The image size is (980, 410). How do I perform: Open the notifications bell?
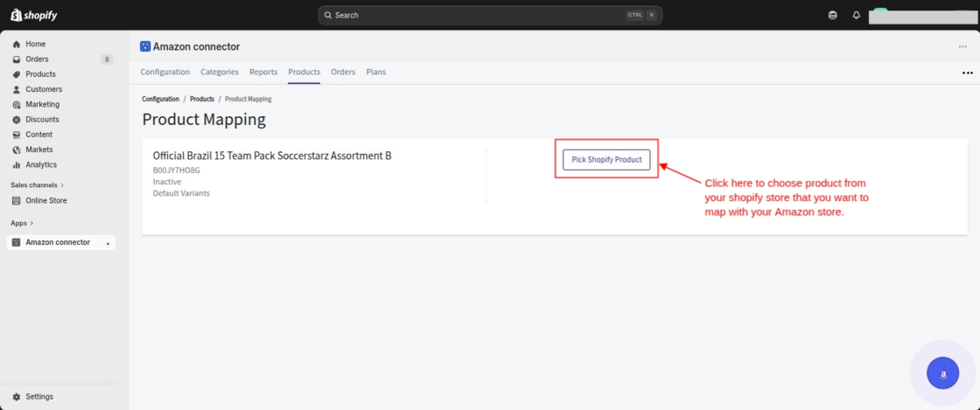point(857,15)
